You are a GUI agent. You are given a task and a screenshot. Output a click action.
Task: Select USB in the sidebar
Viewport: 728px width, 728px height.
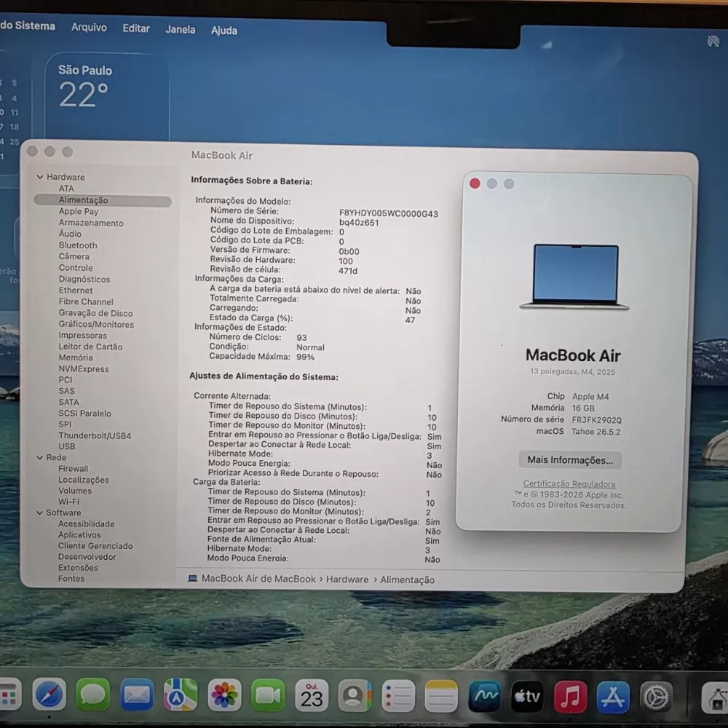point(67,446)
